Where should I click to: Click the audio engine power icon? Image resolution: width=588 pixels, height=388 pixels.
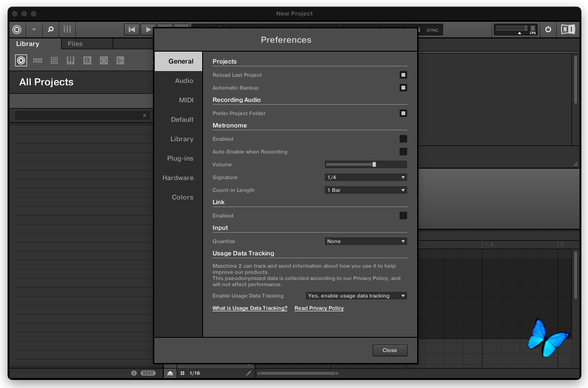coord(548,29)
